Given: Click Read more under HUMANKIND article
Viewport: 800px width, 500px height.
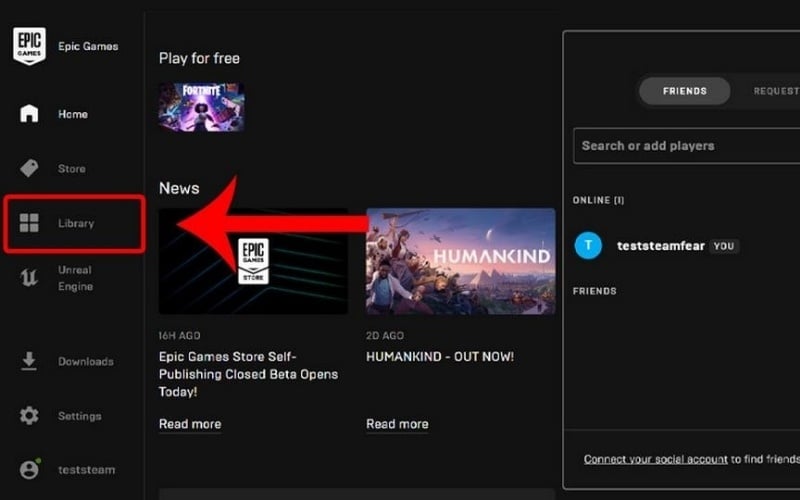Looking at the screenshot, I should pyautogui.click(x=397, y=424).
